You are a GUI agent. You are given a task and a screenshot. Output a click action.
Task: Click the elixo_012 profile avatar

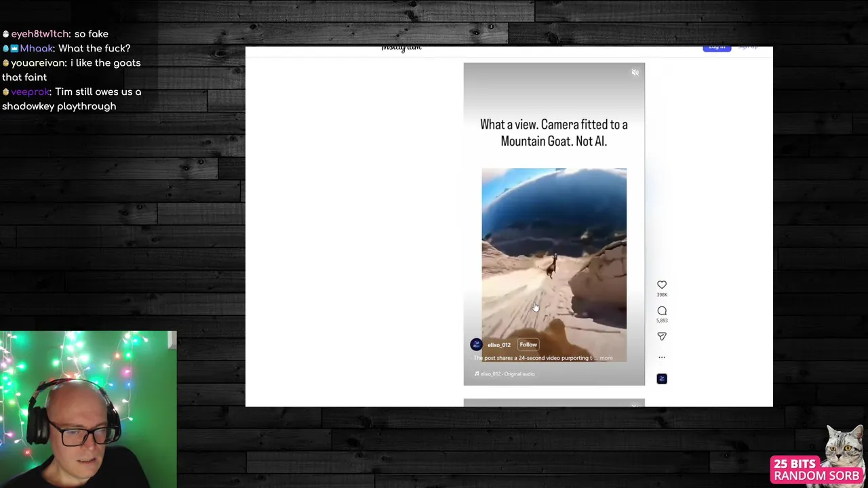(x=476, y=344)
